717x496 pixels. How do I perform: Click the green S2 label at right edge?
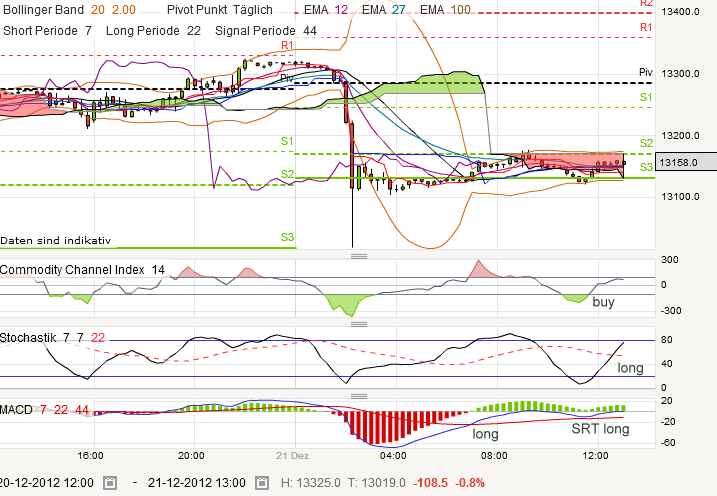[x=646, y=143]
